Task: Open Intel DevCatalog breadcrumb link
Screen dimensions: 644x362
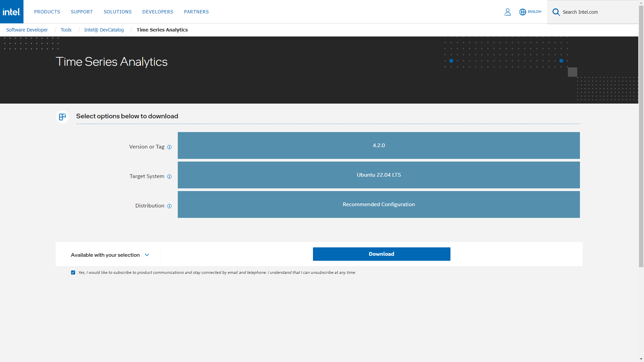Action: (104, 30)
